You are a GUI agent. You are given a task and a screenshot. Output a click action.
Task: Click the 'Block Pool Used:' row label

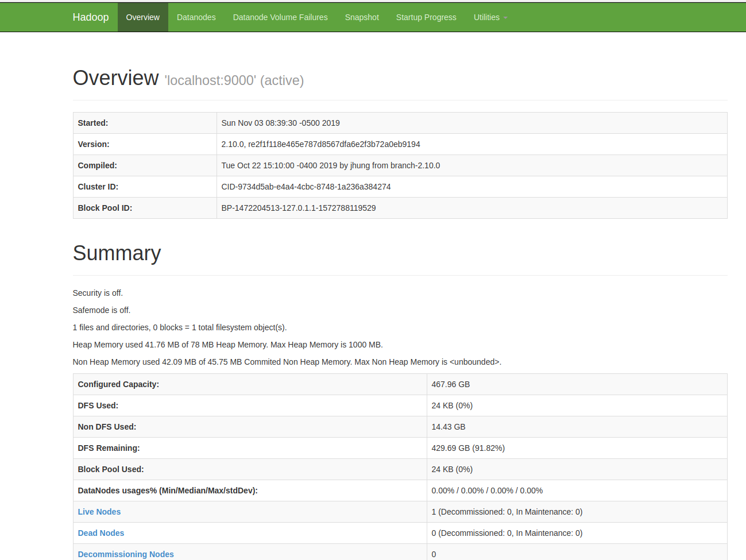(x=111, y=469)
